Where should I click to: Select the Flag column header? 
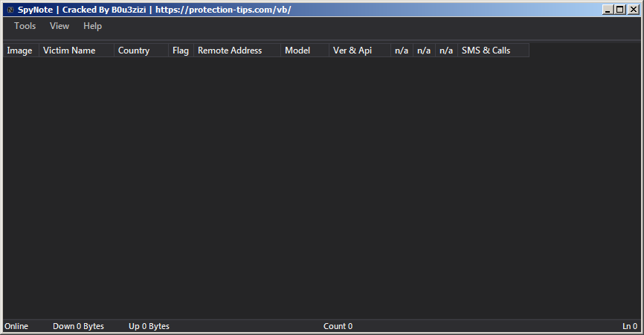tap(181, 51)
